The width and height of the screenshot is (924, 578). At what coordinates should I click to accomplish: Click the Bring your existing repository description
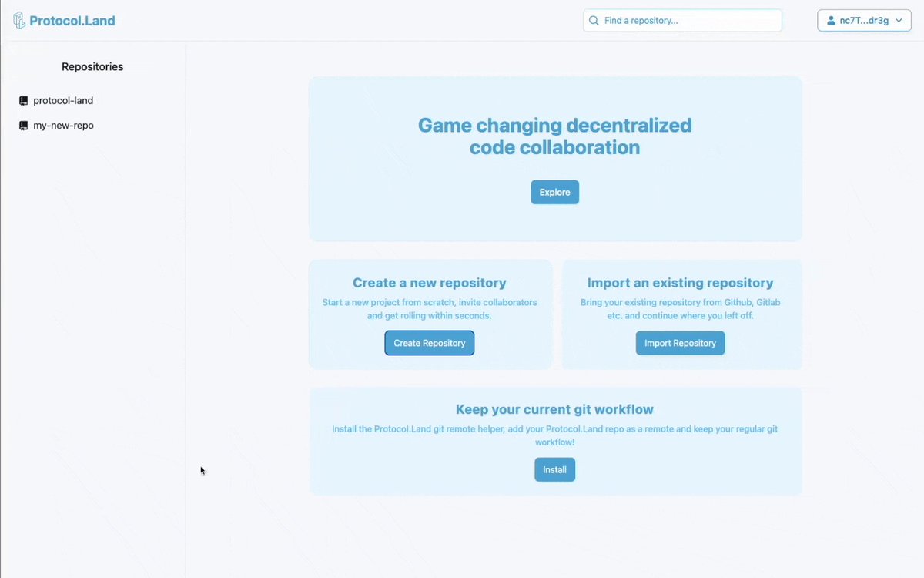coord(680,309)
